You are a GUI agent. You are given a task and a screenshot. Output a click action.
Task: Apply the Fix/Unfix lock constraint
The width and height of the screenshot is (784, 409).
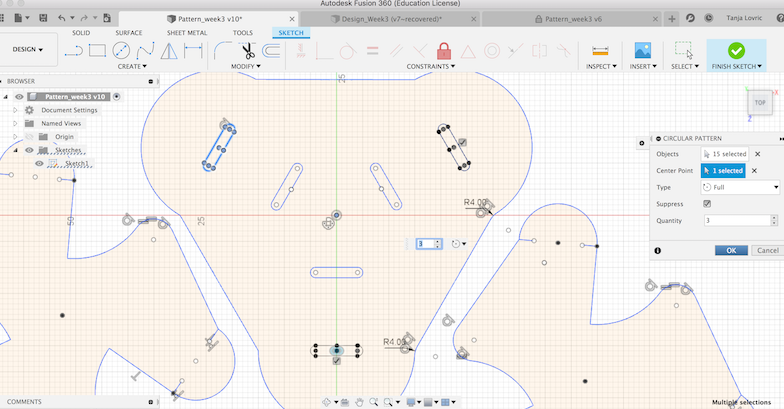tap(444, 50)
